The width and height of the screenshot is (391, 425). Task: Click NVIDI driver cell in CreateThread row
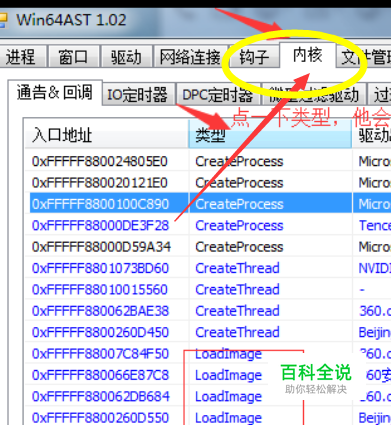[x=374, y=268]
